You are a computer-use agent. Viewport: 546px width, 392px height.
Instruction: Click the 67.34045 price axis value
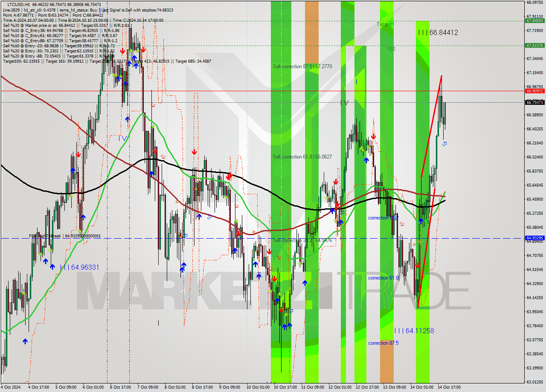point(534,58)
